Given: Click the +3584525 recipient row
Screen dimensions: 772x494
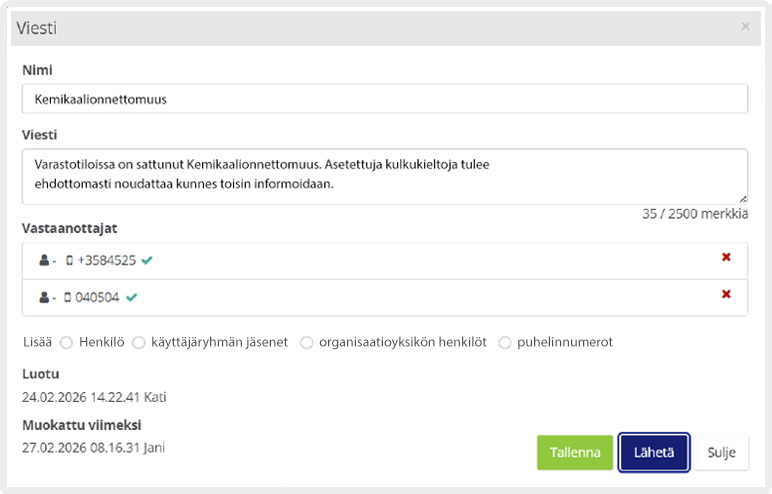Looking at the screenshot, I should click(x=400, y=260).
